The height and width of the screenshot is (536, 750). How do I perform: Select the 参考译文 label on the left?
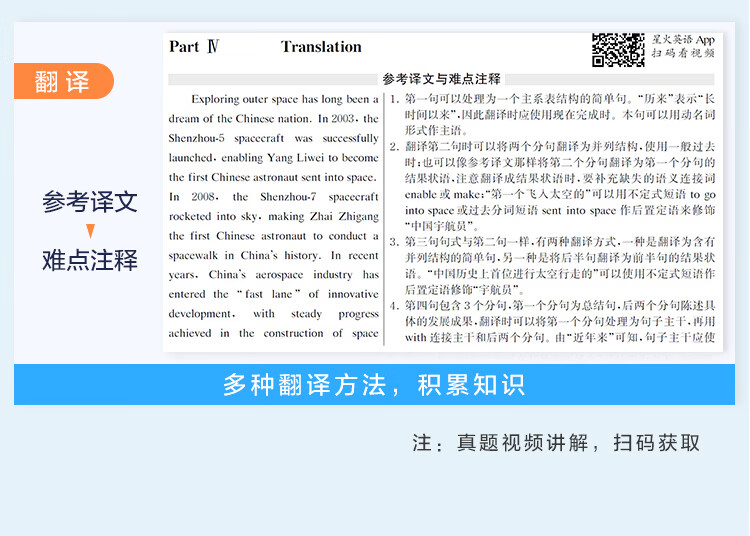click(x=90, y=202)
